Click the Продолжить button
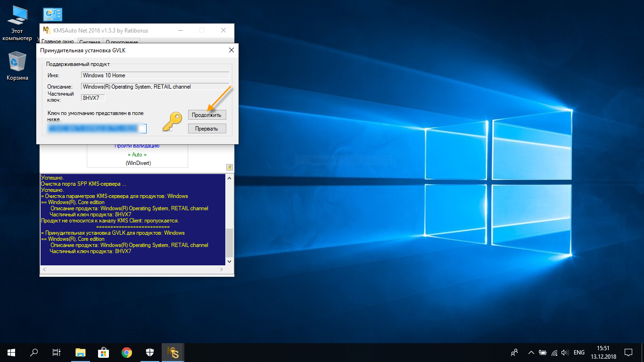This screenshot has width=644, height=362. point(207,115)
